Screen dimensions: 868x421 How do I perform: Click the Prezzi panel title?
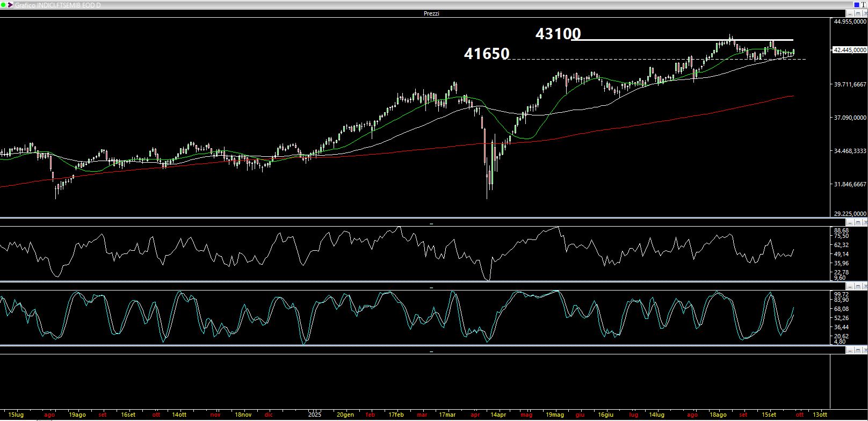(431, 13)
